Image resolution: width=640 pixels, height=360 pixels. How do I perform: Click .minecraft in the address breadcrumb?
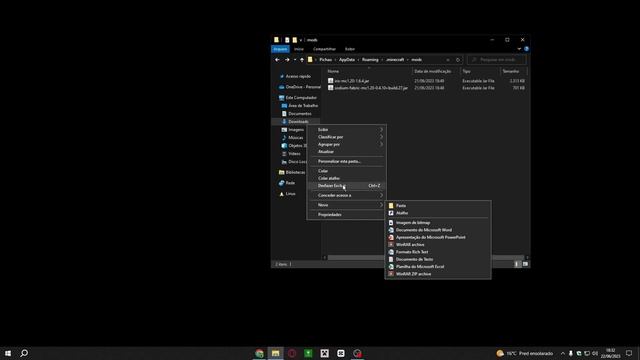point(395,60)
